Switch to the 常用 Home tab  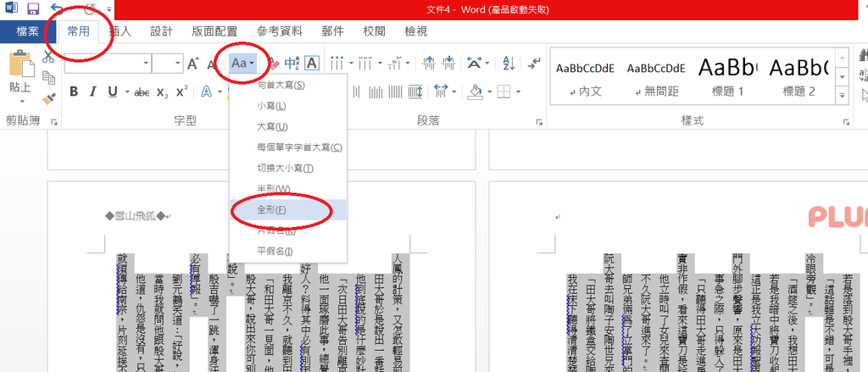click(79, 31)
